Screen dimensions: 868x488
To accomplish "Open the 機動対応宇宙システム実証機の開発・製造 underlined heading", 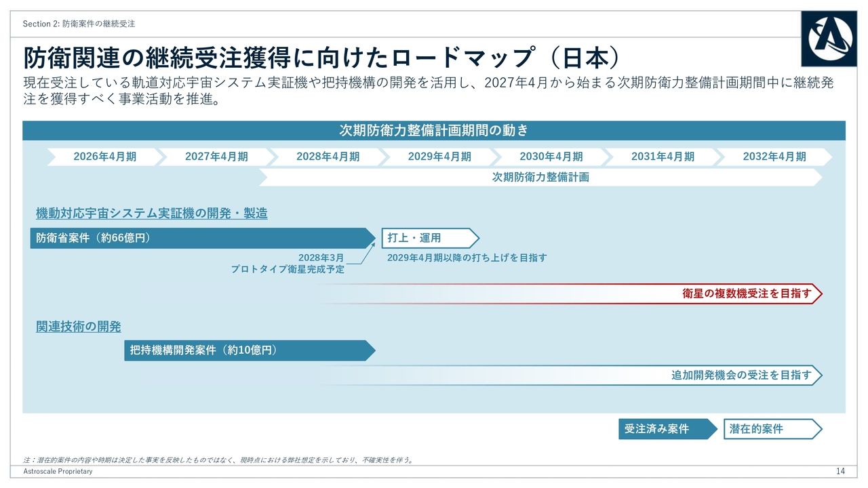I will 151,213.
